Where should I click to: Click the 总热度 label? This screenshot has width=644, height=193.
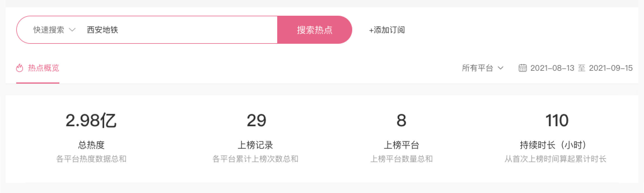pyautogui.click(x=91, y=145)
